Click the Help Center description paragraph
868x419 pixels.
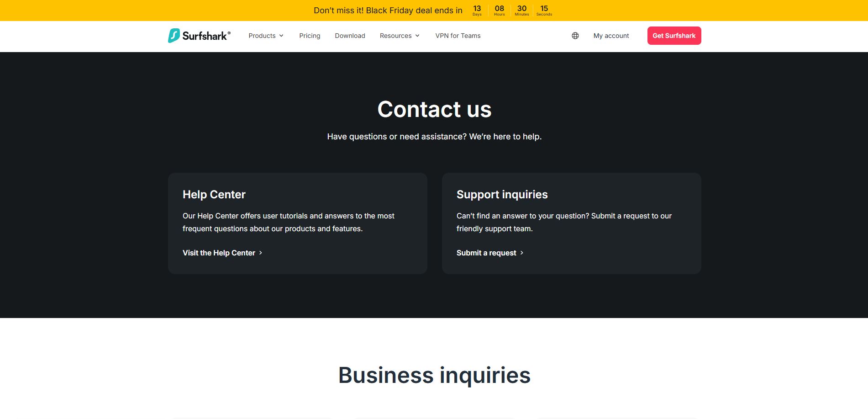click(x=289, y=222)
